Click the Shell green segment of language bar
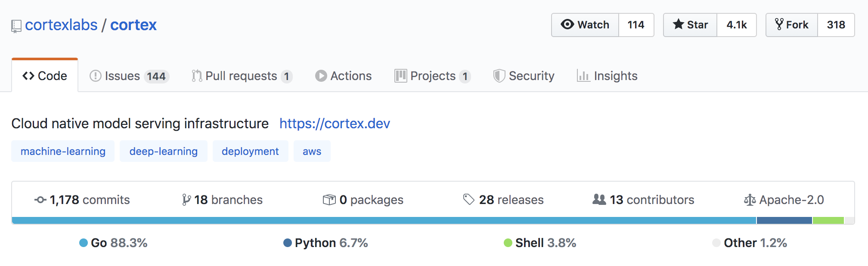 (x=828, y=220)
